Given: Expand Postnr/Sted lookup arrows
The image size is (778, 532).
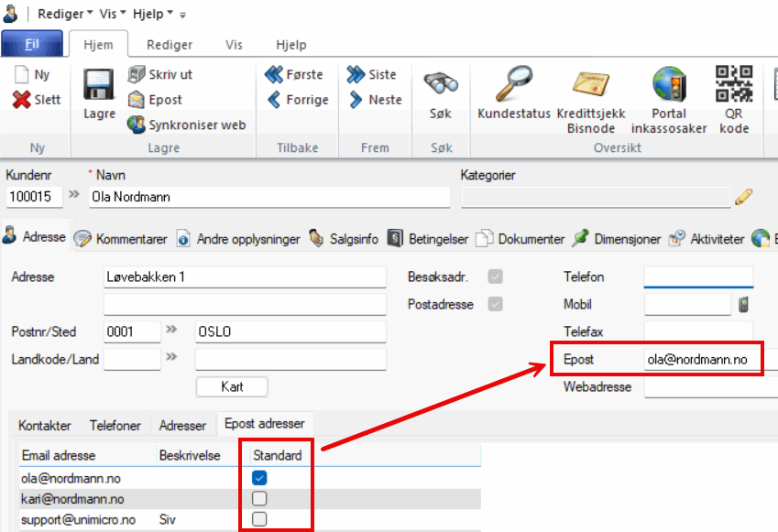Looking at the screenshot, I should tap(171, 331).
